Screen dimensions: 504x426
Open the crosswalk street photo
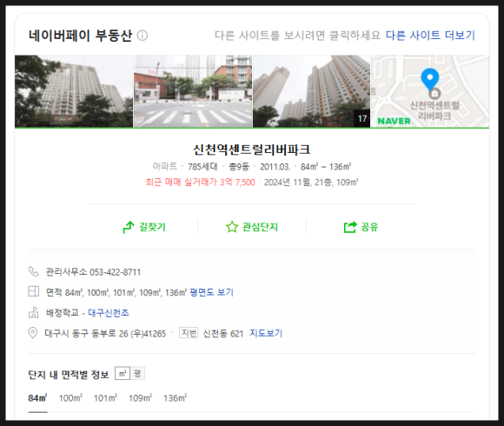[x=193, y=91]
